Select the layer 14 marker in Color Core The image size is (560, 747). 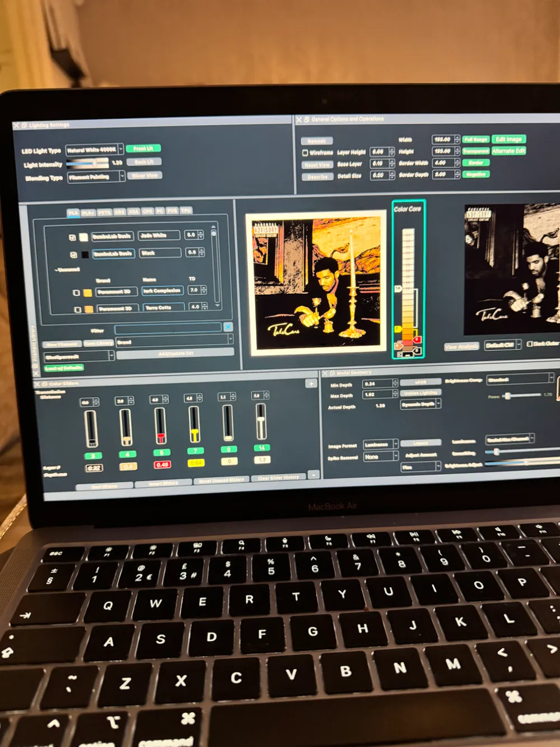[x=398, y=288]
